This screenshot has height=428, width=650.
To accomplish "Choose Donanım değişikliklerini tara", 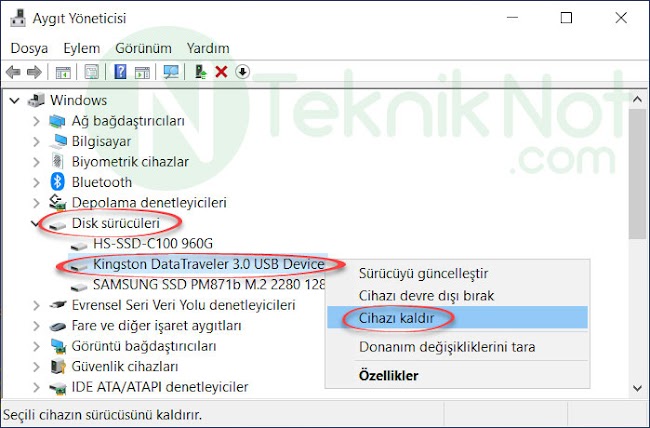I will click(x=457, y=347).
